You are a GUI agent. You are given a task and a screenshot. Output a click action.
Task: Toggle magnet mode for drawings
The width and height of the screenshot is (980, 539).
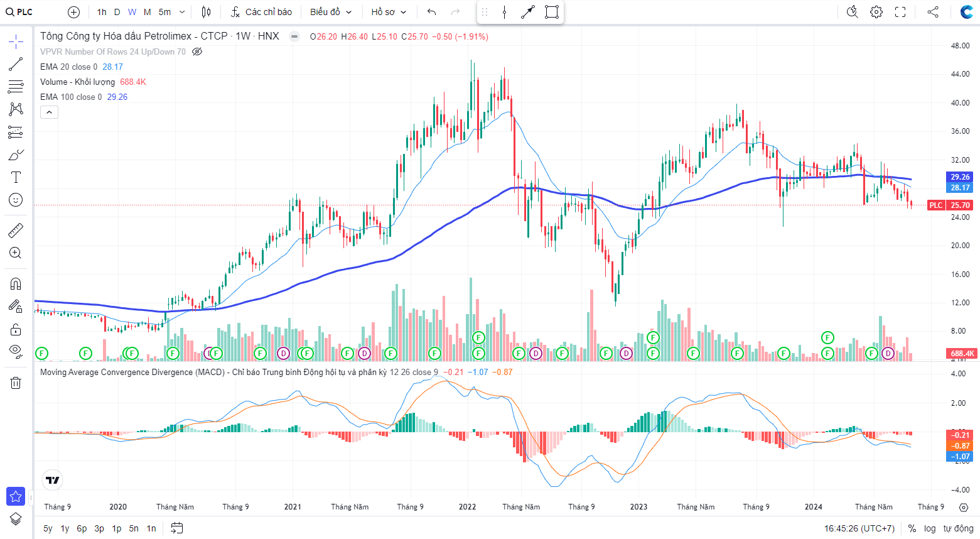(16, 284)
